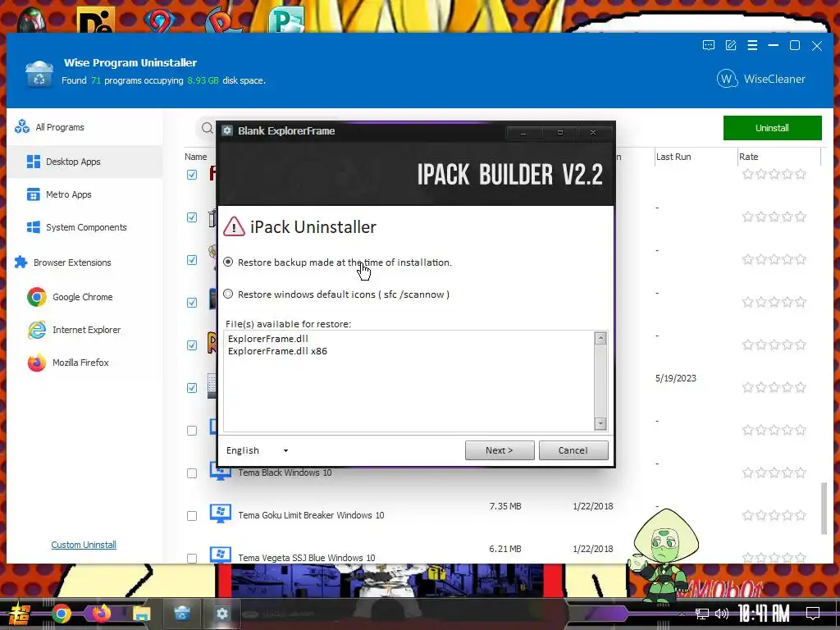
Task: Click the taskbar clock showing 10:41 AM
Action: (764, 614)
